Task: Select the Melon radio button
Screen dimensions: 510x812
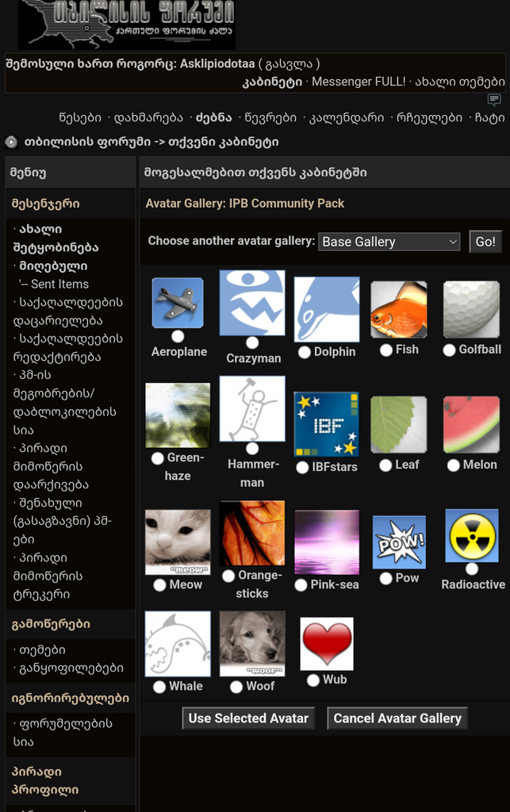Action: pyautogui.click(x=454, y=465)
